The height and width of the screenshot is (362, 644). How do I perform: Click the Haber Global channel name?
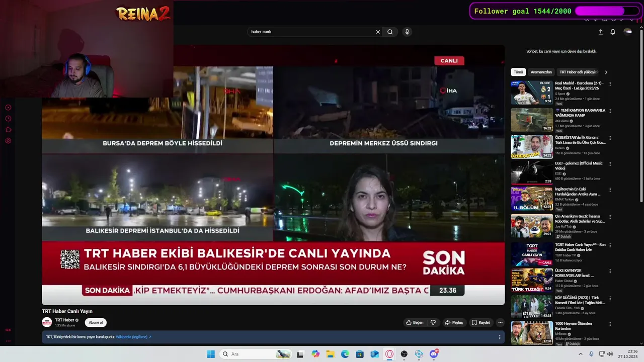(x=564, y=281)
